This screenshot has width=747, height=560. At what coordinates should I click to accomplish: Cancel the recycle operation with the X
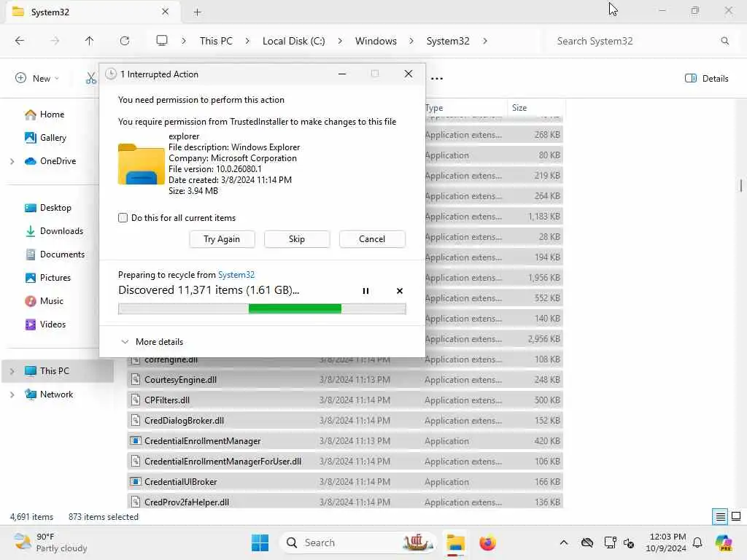[400, 291]
